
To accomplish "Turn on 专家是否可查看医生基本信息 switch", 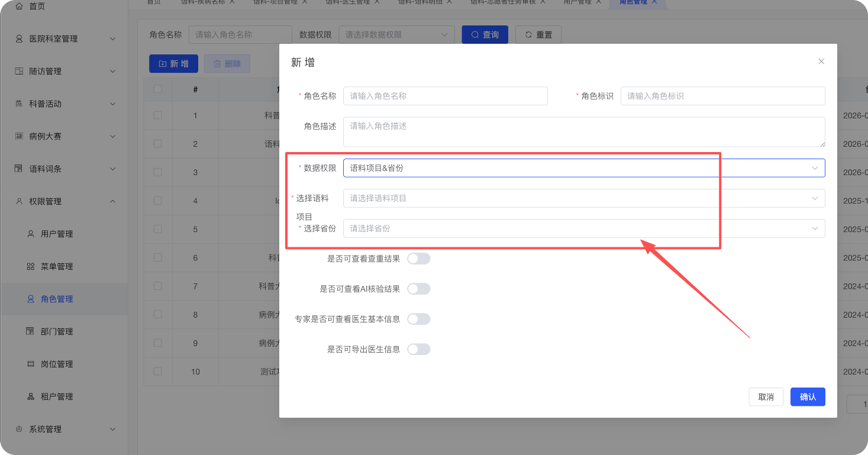I will (x=418, y=319).
